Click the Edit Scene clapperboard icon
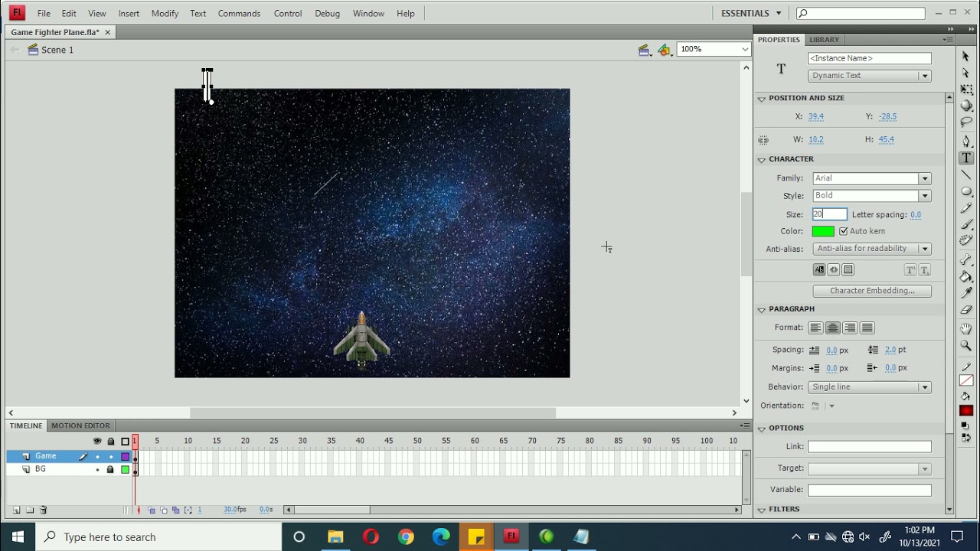Viewport: 980px width, 551px height. pyautogui.click(x=645, y=50)
